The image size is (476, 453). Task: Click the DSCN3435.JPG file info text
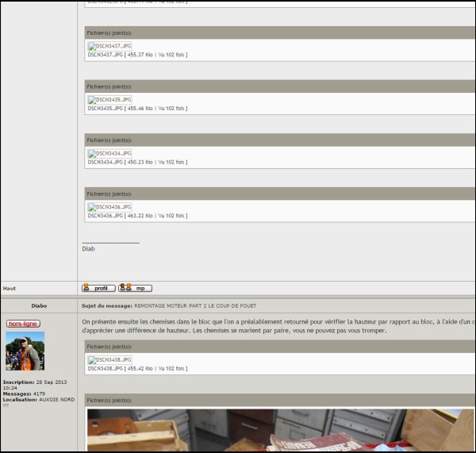coord(137,109)
